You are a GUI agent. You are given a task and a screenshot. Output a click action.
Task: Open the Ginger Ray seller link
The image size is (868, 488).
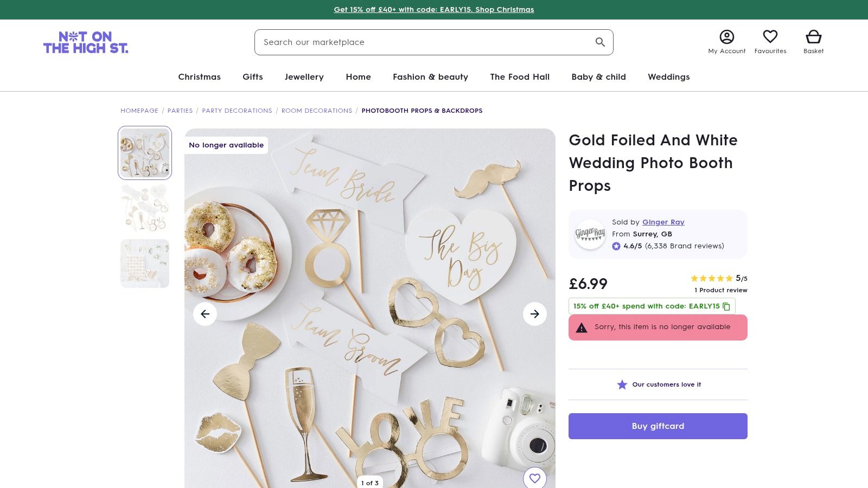tap(663, 222)
